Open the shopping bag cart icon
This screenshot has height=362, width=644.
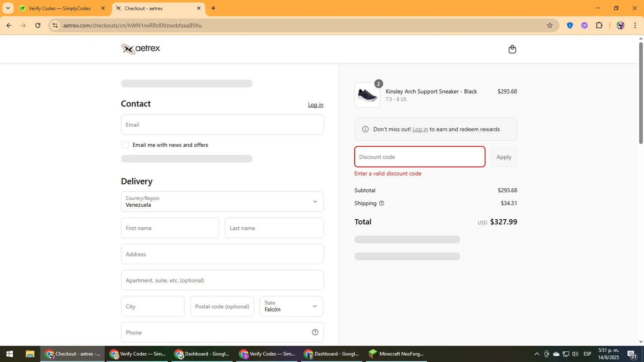coord(512,49)
